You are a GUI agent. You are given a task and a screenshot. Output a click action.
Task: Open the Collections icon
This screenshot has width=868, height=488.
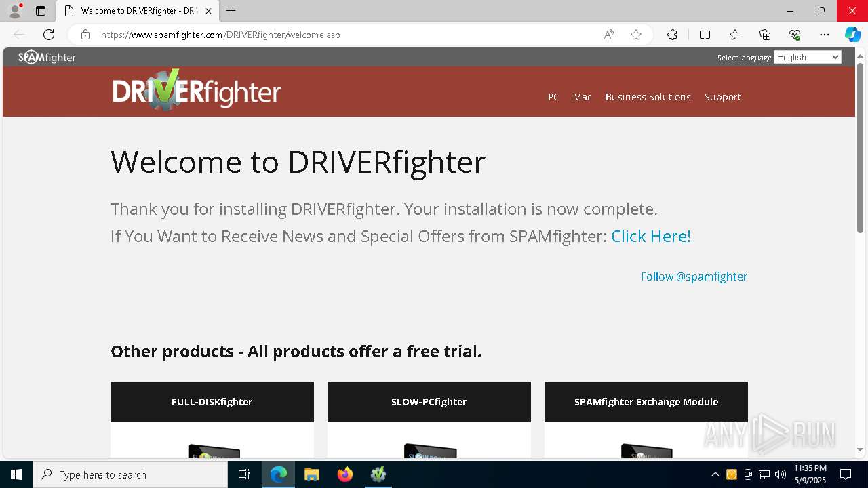click(765, 35)
